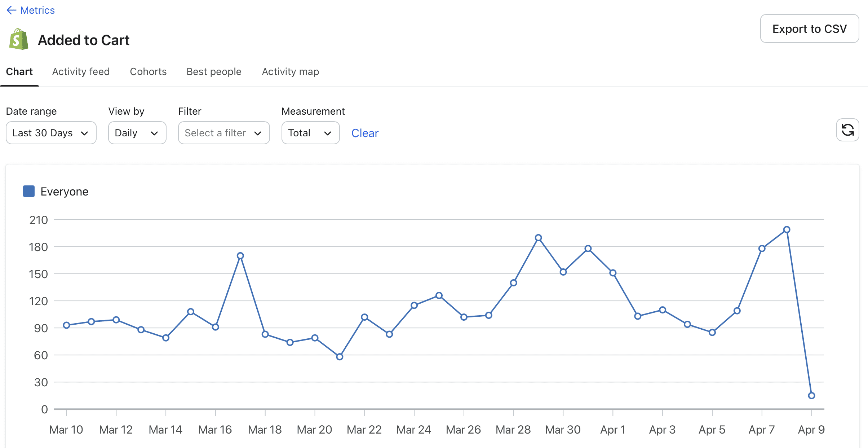868x448 pixels.
Task: Click the back arrow beside Metrics
Action: (x=12, y=10)
